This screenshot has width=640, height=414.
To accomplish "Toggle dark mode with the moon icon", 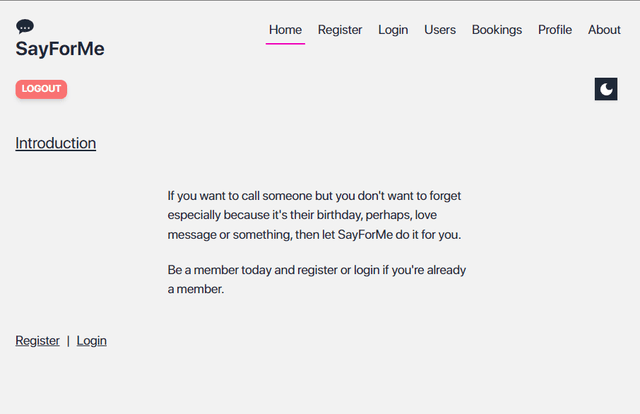I will point(606,89).
